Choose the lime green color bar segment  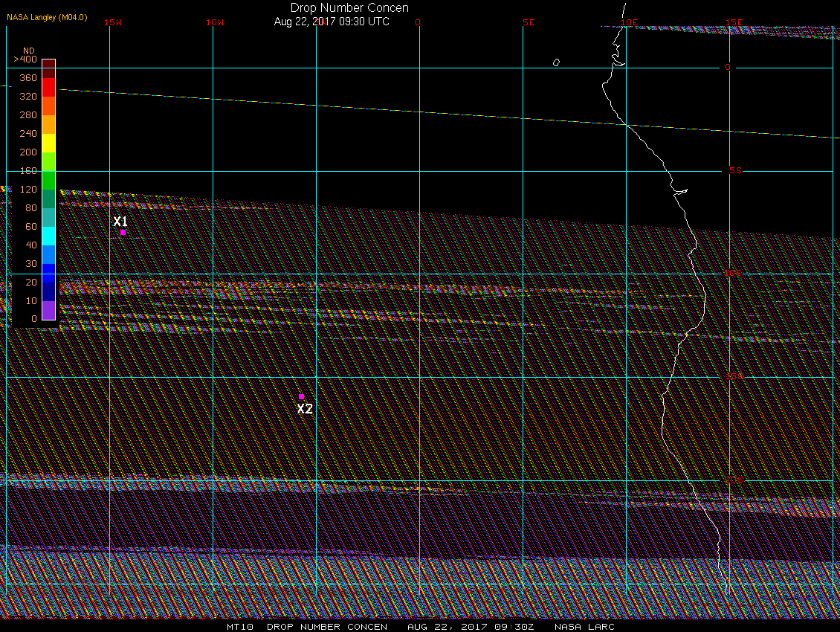[48, 161]
